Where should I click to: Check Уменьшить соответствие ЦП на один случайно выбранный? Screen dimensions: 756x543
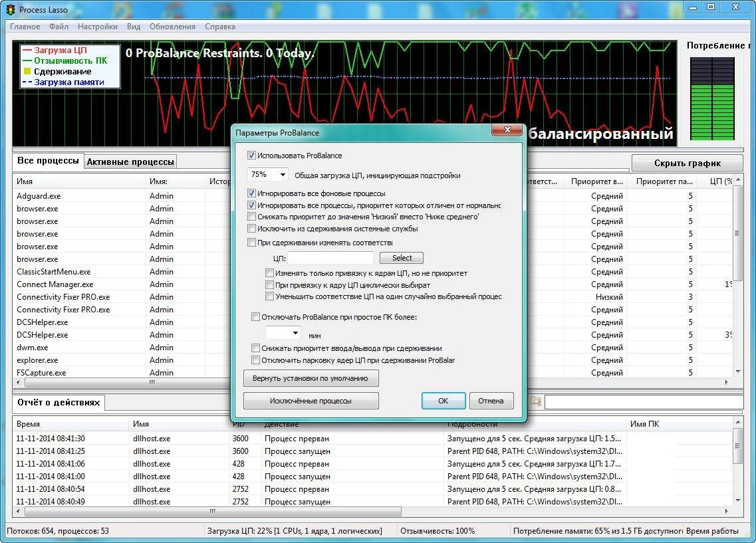click(269, 296)
